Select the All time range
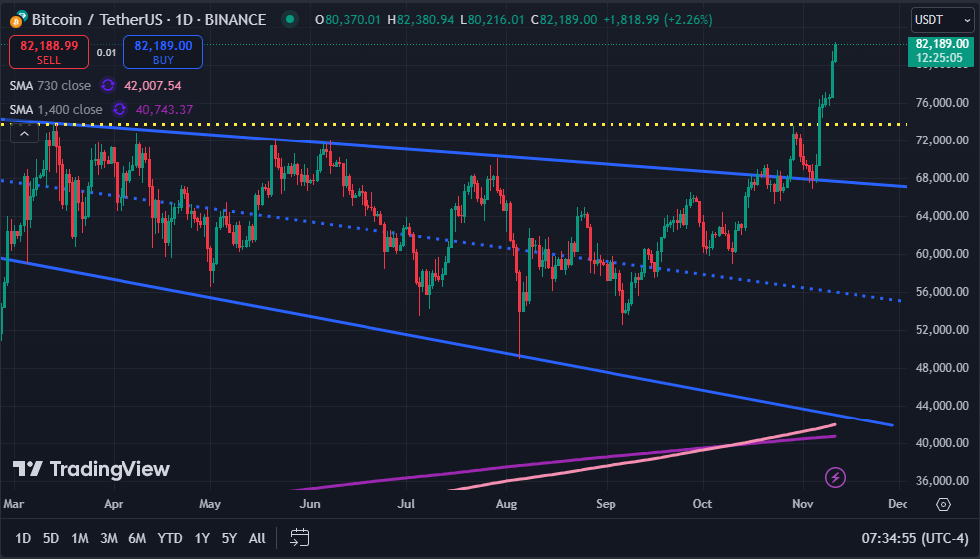The image size is (980, 559). (257, 538)
